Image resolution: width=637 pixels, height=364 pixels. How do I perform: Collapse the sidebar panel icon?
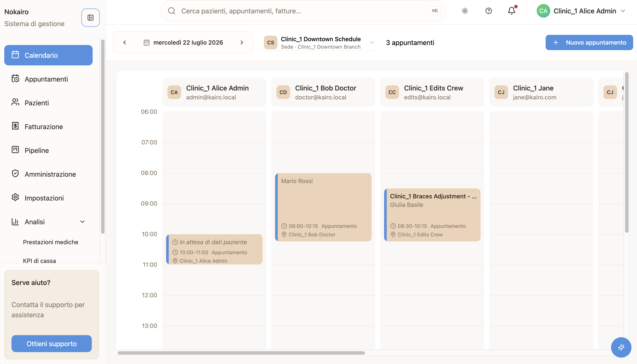click(x=90, y=17)
